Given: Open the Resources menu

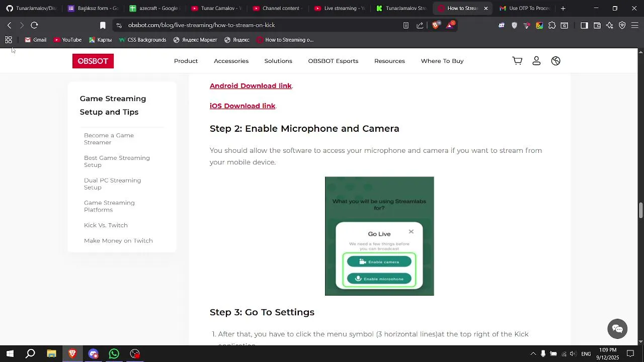Looking at the screenshot, I should click(x=389, y=61).
